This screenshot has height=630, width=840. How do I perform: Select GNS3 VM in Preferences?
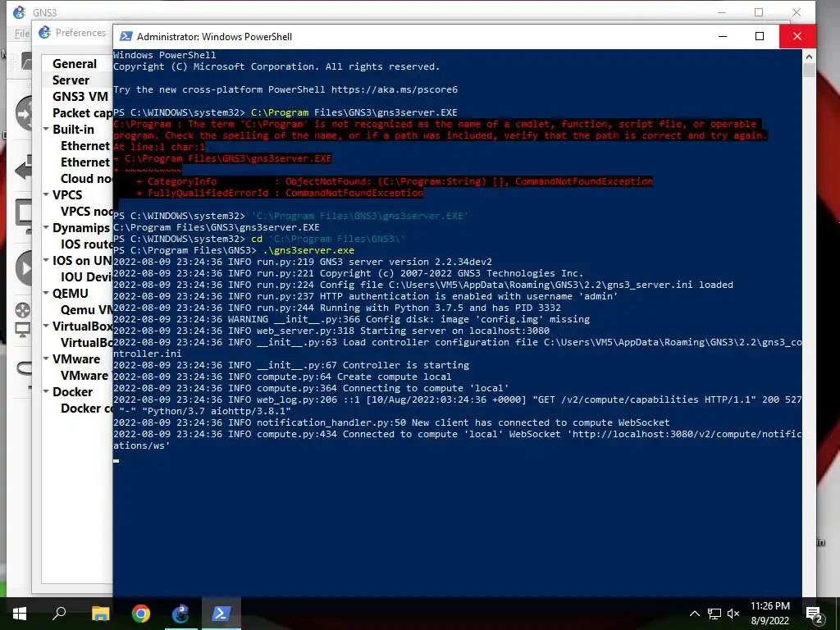[x=80, y=97]
